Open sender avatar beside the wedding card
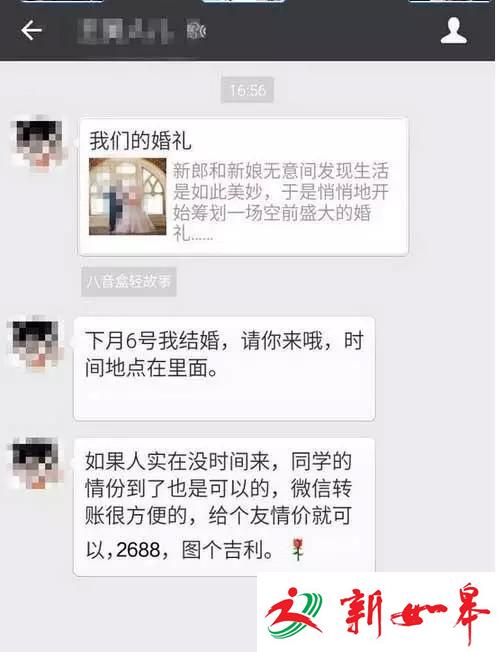Screen dimensions: 497x652 tap(38, 143)
